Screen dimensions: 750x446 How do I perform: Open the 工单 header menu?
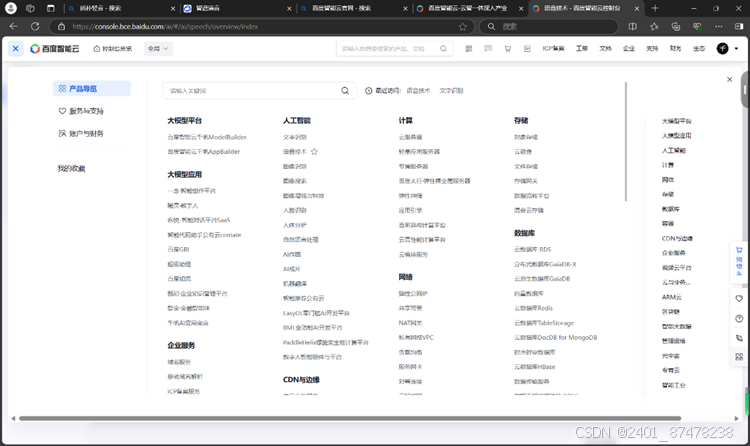[582, 48]
